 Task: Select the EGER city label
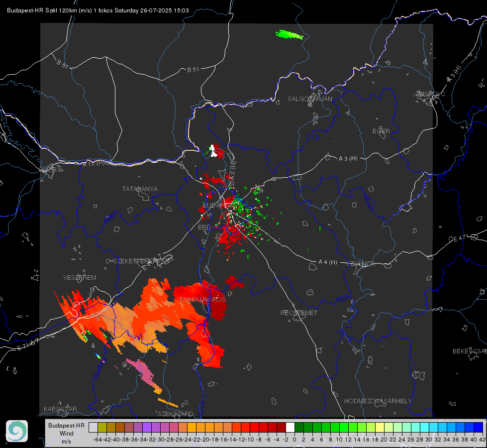click(x=381, y=131)
